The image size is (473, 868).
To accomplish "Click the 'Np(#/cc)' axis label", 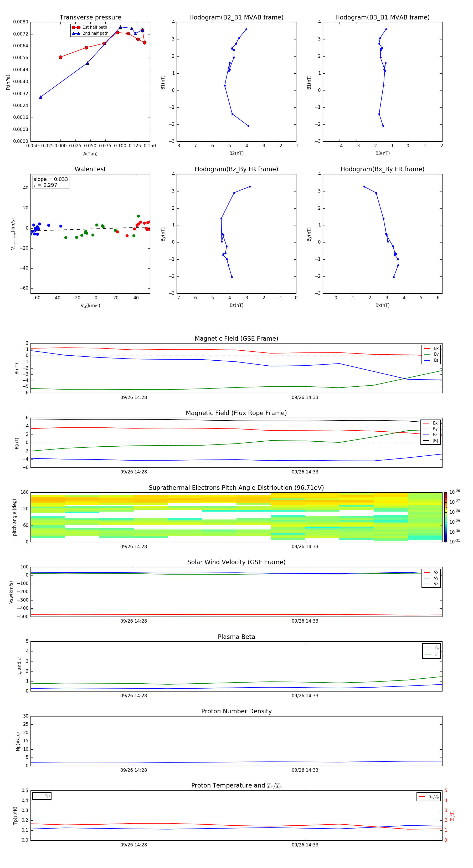I will coord(18,741).
